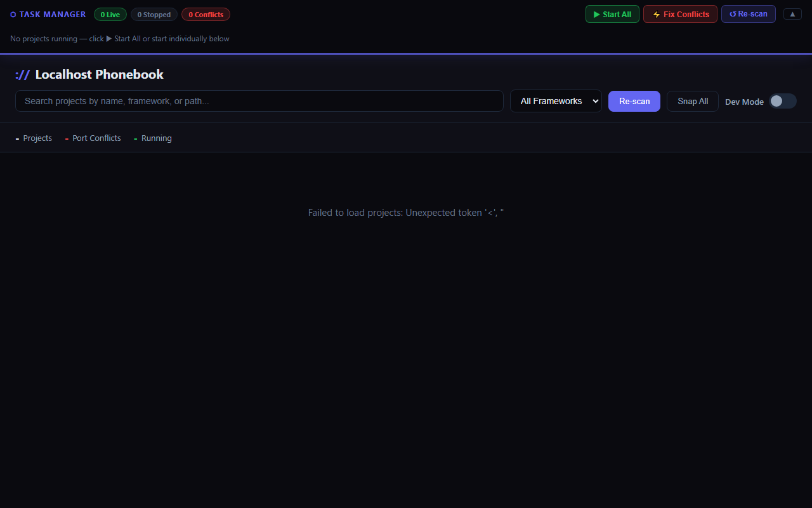Click the 0 Live status pill
The height and width of the screenshot is (508, 812).
(110, 14)
